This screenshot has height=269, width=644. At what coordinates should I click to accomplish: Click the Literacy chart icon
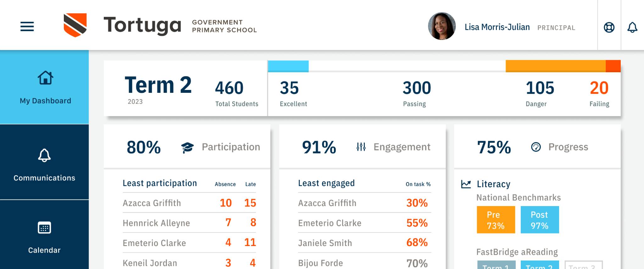pyautogui.click(x=466, y=184)
